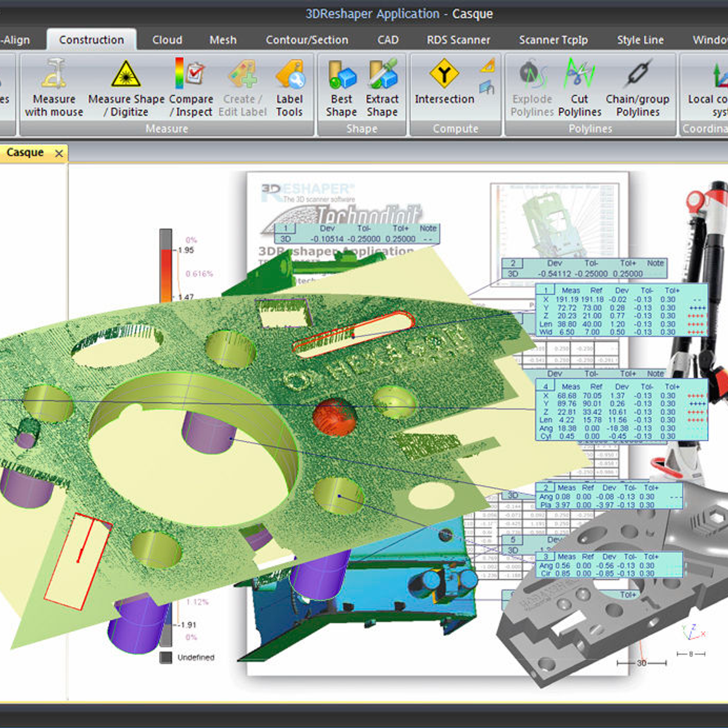728x728 pixels.
Task: Open the Cloud ribbon tab
Action: (167, 40)
